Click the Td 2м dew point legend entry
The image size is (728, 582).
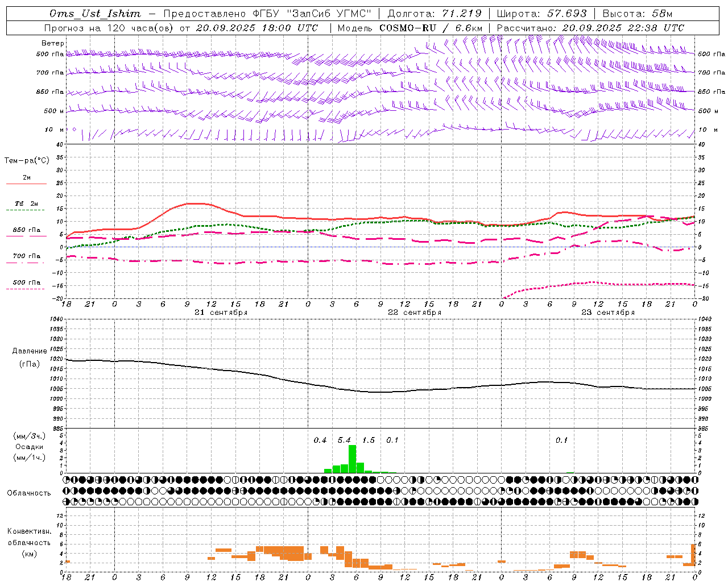(27, 203)
